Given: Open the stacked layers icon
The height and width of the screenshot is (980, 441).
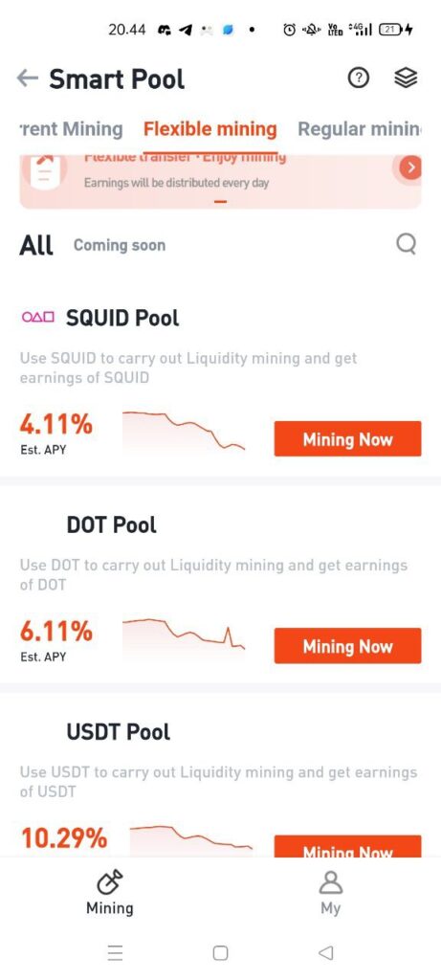Looking at the screenshot, I should [406, 78].
